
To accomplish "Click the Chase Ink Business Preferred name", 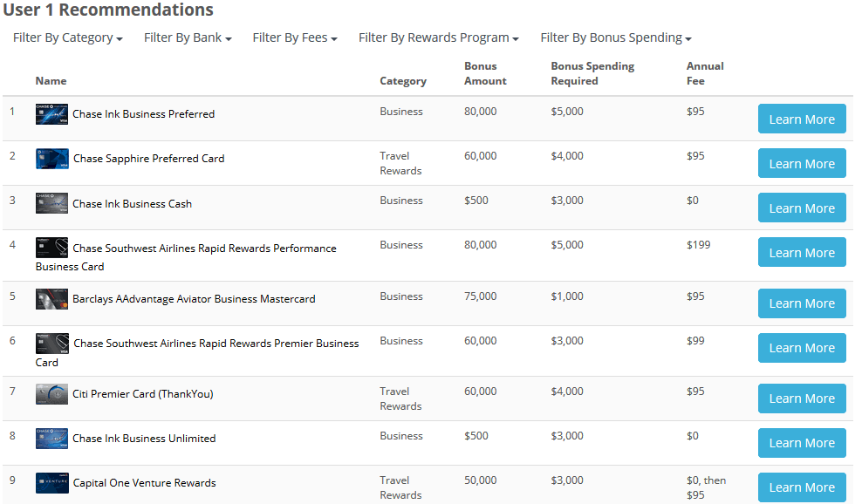I will [x=143, y=113].
